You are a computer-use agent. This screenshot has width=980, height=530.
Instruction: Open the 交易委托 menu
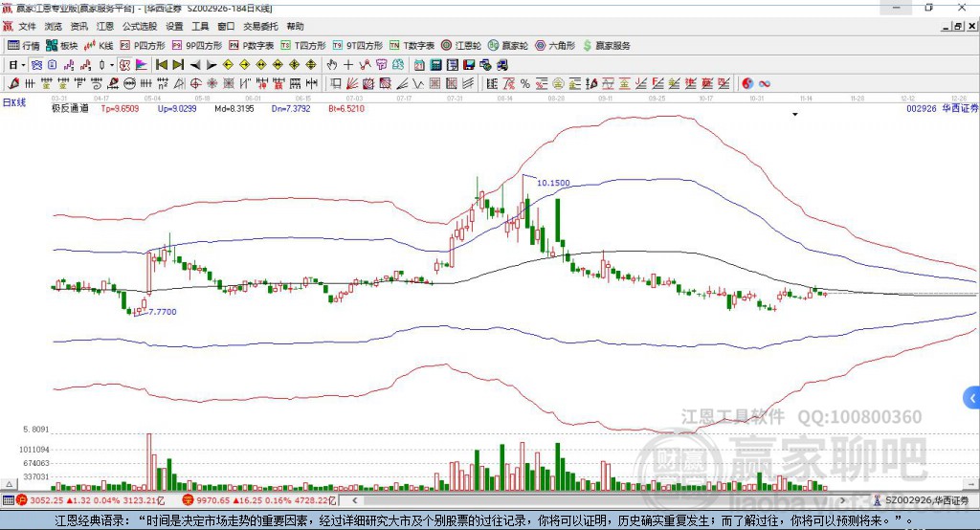[260, 26]
